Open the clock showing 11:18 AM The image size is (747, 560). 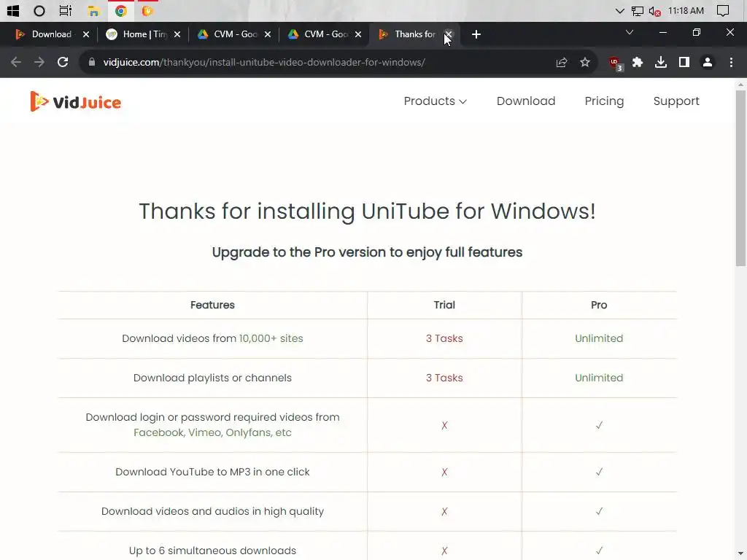pos(686,10)
